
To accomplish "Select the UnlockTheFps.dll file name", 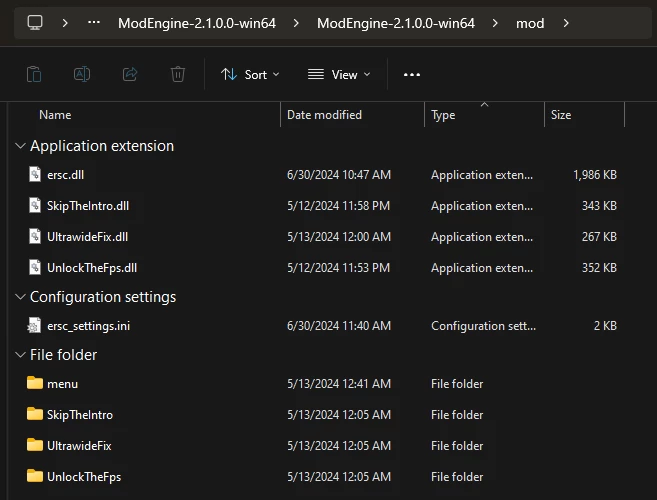I will [x=92, y=268].
